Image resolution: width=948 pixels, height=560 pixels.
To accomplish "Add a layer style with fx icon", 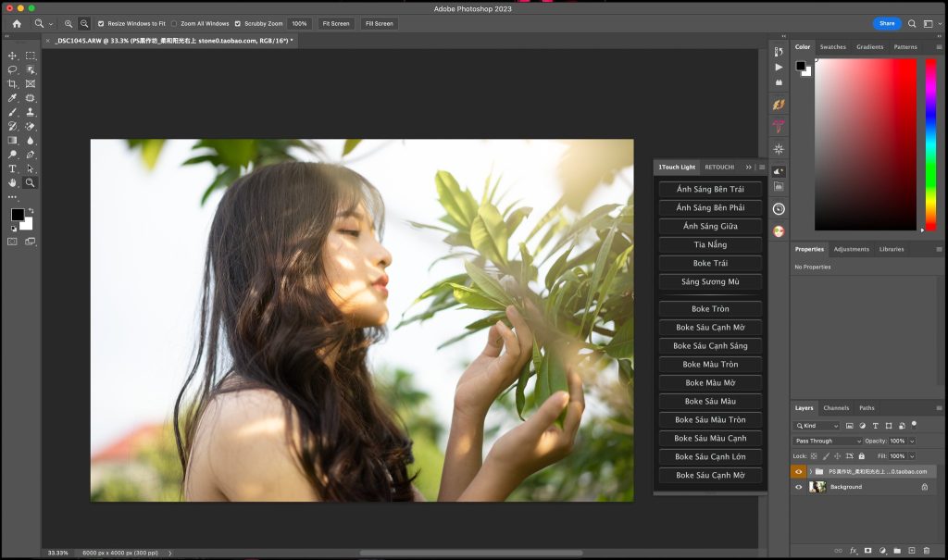I will (x=854, y=551).
